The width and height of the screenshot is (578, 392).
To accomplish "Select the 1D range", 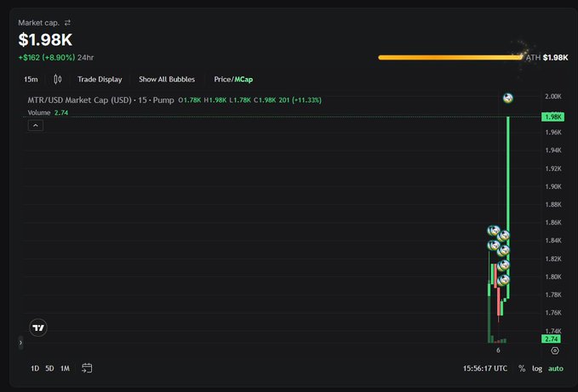I will (35, 368).
